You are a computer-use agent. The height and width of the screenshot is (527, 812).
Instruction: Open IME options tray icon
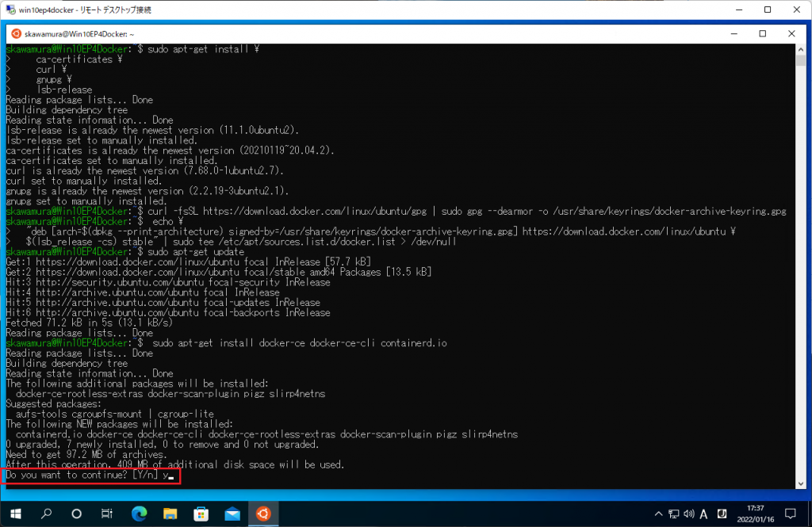pyautogui.click(x=722, y=514)
